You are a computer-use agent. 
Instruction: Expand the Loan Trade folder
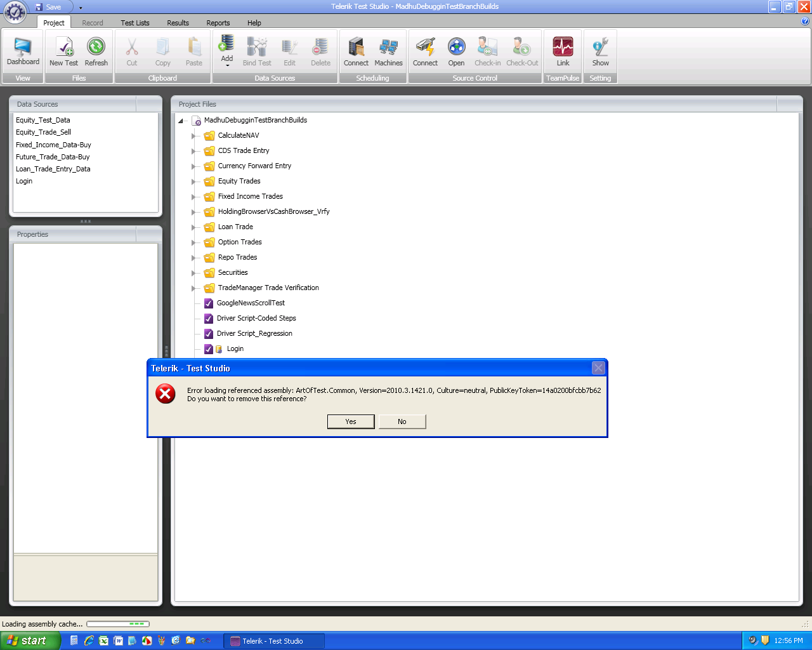click(193, 227)
